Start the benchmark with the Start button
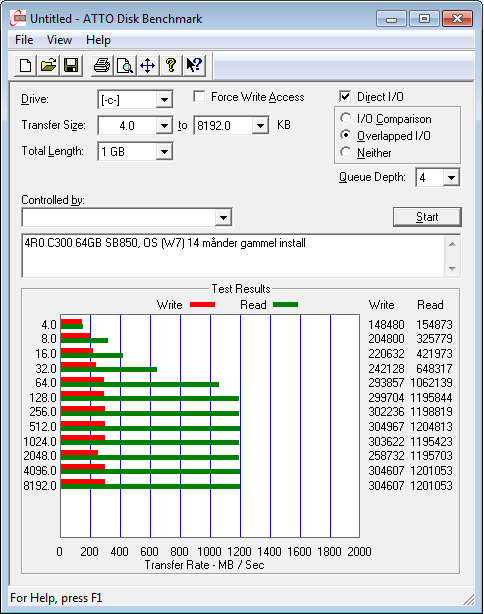Image resolution: width=484 pixels, height=614 pixels. pos(427,217)
